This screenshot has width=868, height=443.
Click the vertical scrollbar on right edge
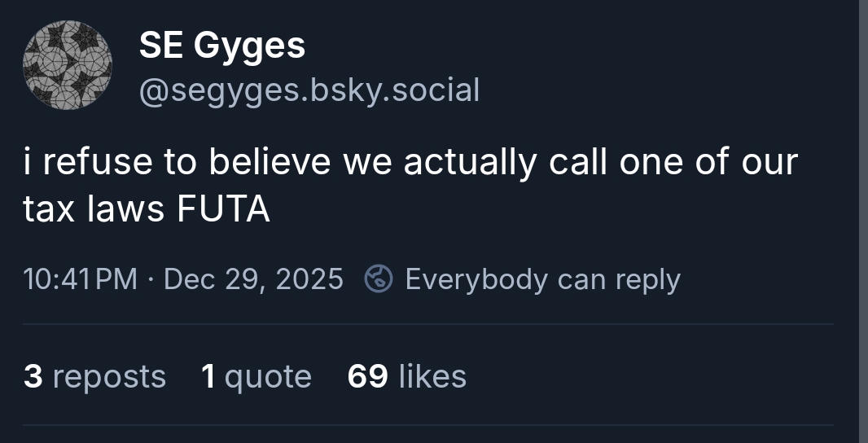[863, 221]
